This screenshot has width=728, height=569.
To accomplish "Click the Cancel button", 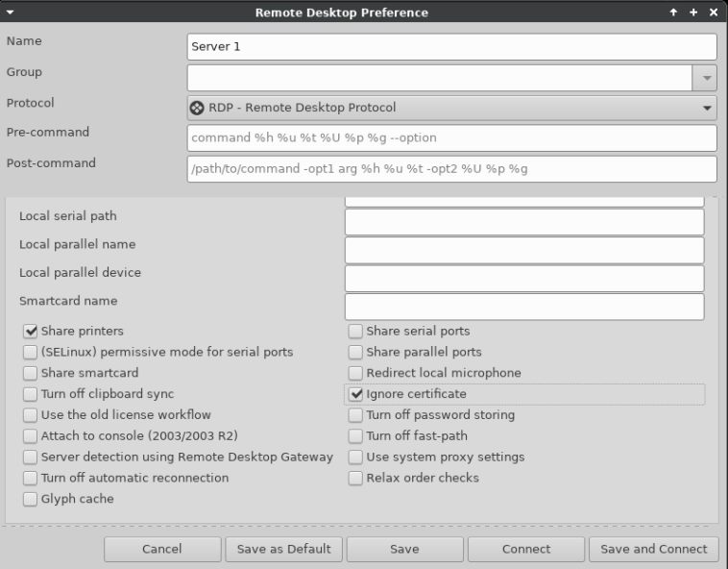I will coord(161,549).
